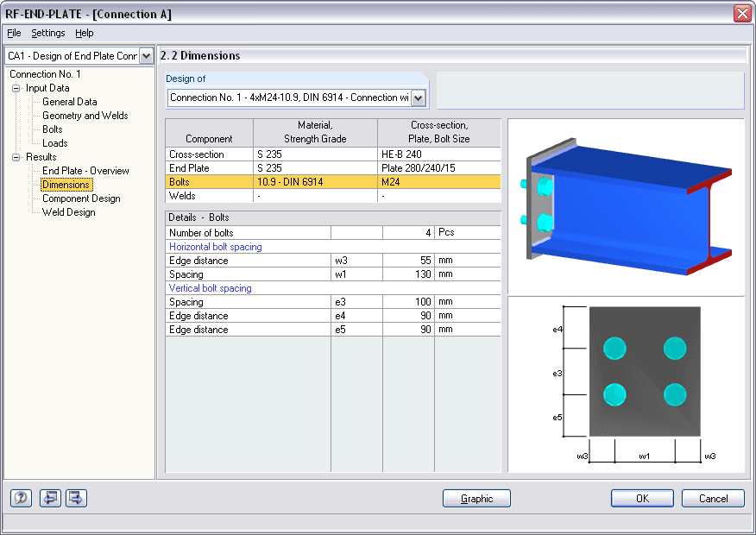Click the e5 edge distance row

(332, 330)
